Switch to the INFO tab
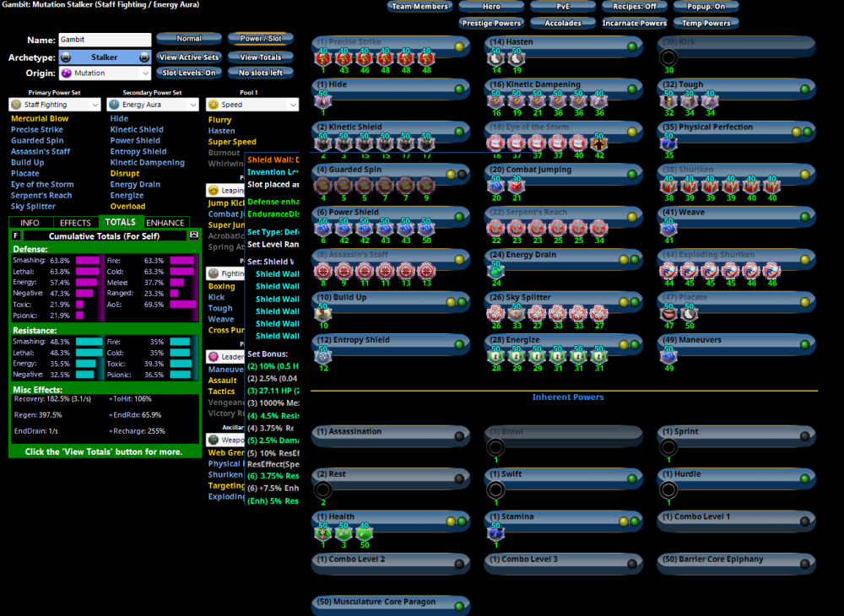844x616 pixels. point(30,223)
